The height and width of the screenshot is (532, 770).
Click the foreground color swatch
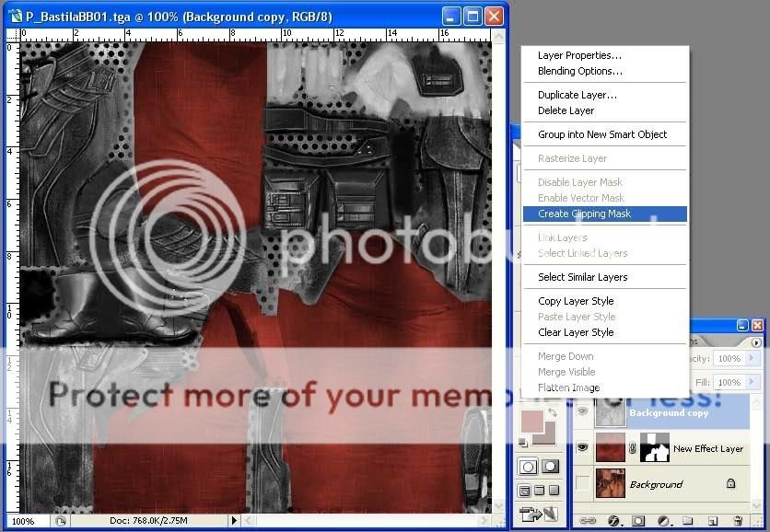pos(531,421)
